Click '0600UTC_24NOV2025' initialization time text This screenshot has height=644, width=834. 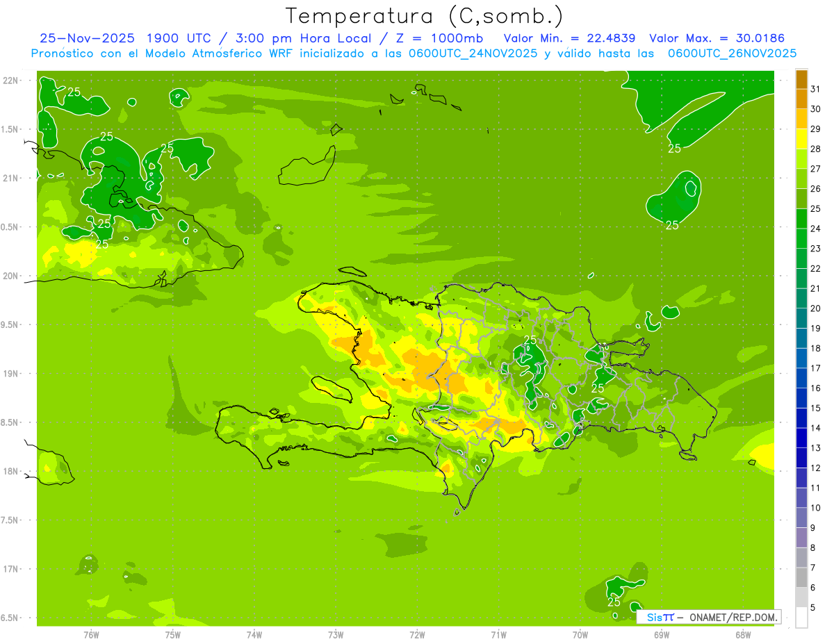(x=475, y=53)
